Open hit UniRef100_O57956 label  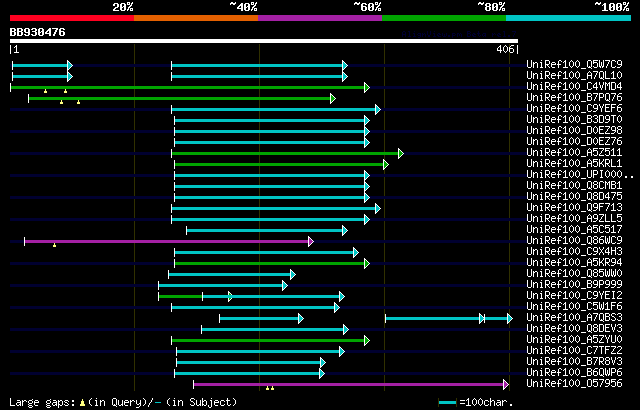[x=574, y=383]
